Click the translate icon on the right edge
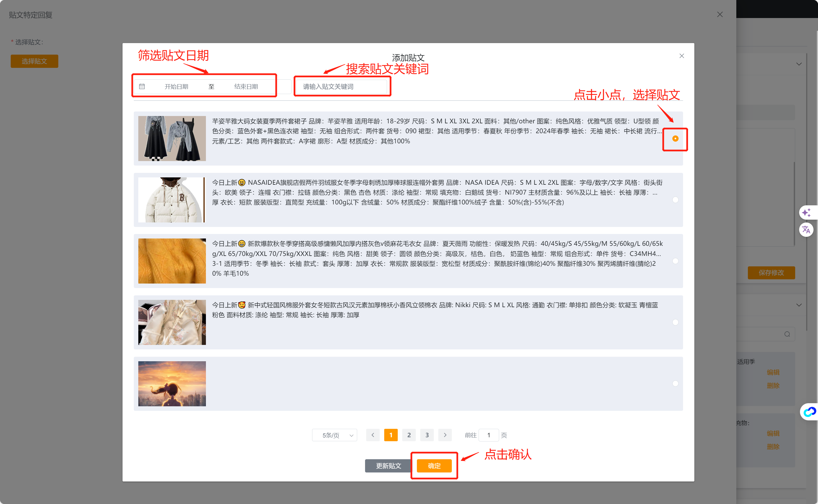Viewport: 818px width, 504px height. click(x=806, y=229)
